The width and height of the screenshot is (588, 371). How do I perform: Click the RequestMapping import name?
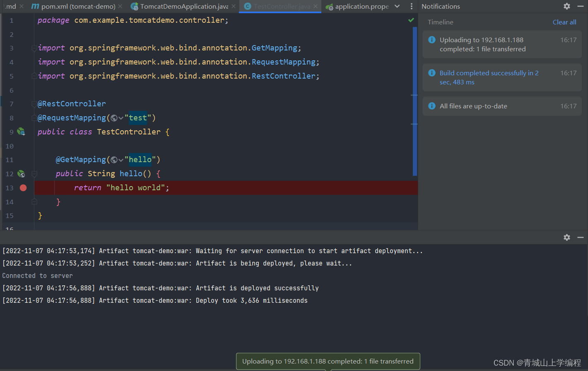284,62
